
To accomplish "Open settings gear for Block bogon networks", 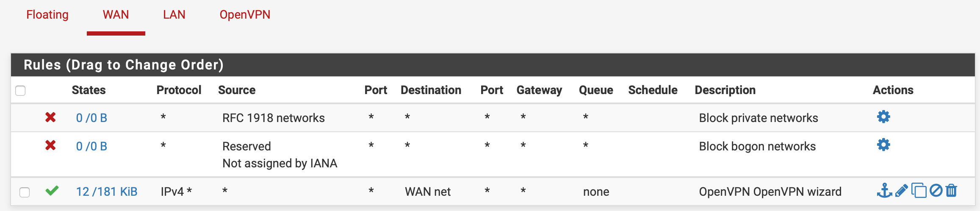I will click(883, 145).
